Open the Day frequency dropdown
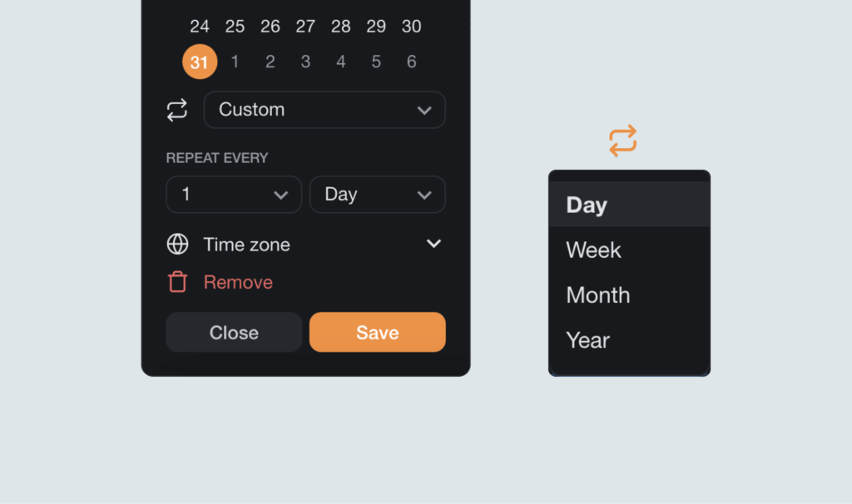Screen dimensions: 852x504 tap(377, 194)
